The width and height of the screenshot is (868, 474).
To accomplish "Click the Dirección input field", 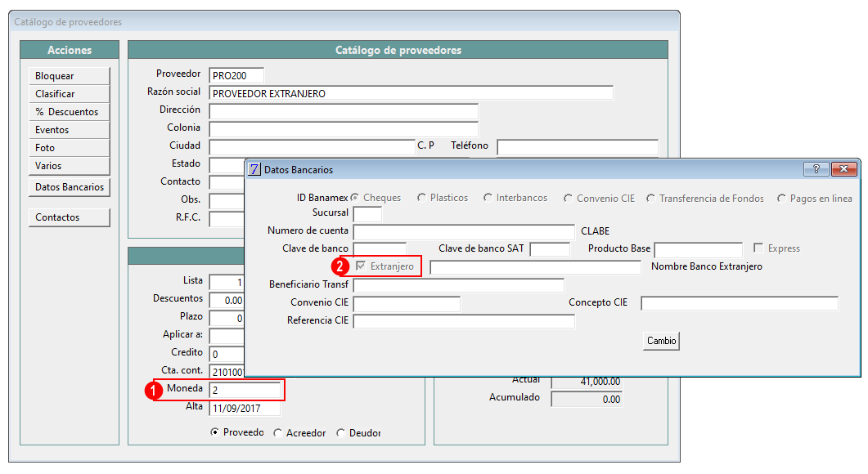I will pos(344,111).
